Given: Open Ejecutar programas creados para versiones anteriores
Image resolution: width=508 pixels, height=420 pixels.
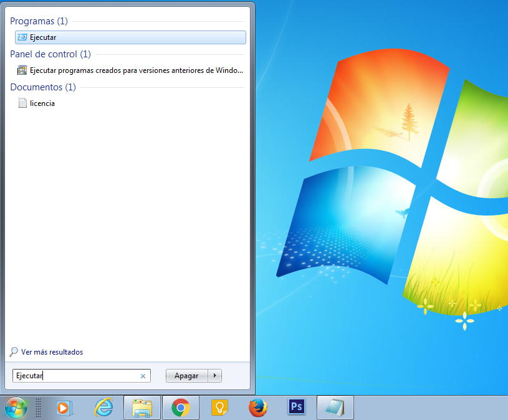Looking at the screenshot, I should [x=130, y=70].
